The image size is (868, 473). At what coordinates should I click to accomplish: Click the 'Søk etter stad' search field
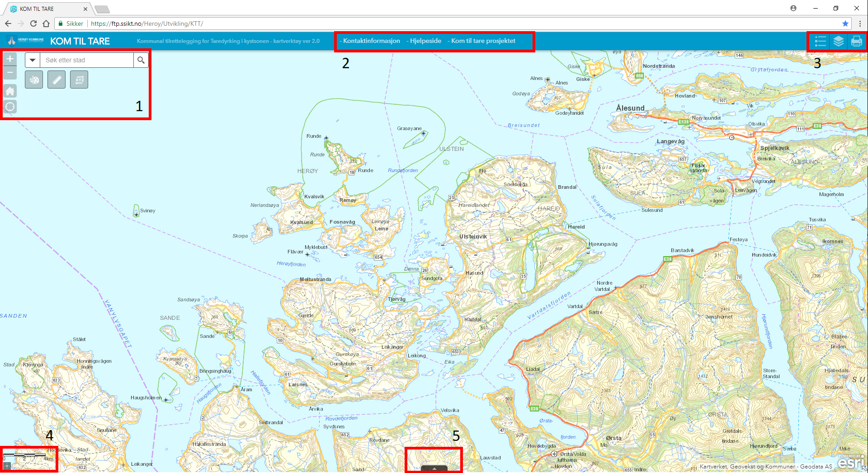87,60
